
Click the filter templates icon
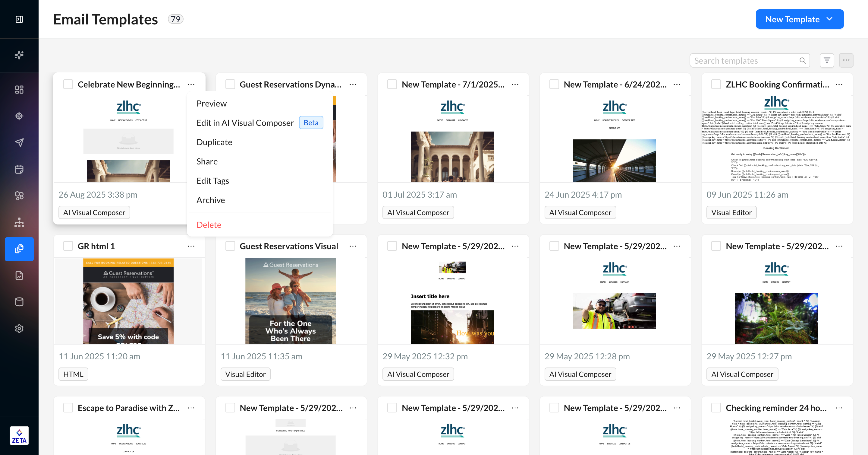pos(826,60)
